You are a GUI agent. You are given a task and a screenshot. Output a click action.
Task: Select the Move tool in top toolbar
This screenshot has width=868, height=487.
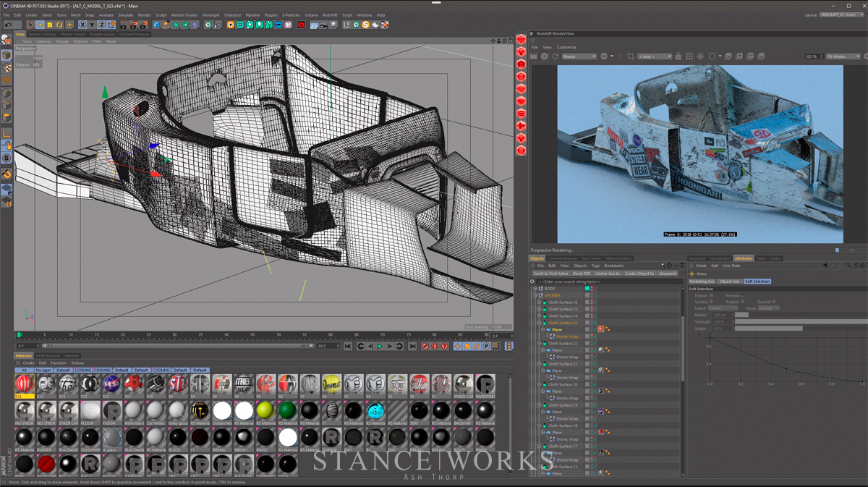tap(40, 25)
